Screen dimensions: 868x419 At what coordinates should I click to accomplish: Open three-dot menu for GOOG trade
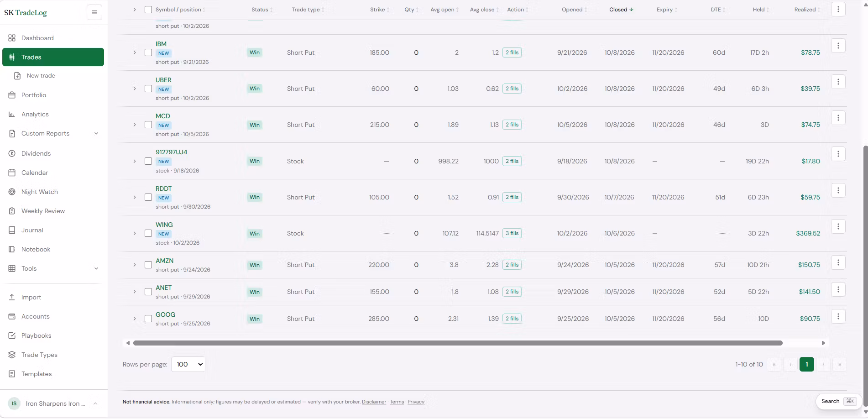click(838, 316)
